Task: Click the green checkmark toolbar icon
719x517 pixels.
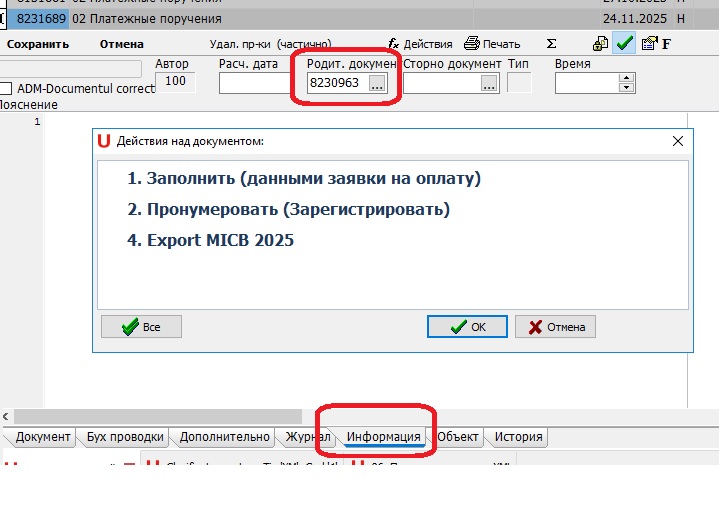Action: 624,44
